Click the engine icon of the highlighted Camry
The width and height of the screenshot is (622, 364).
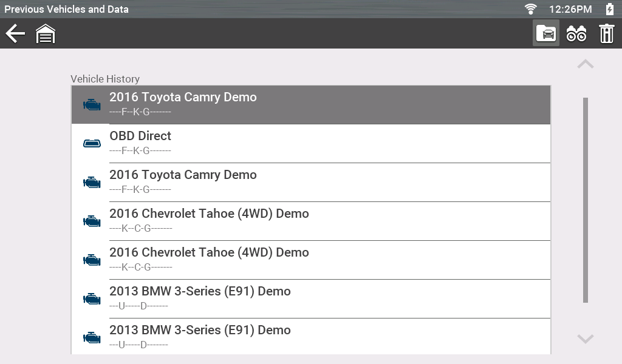(92, 104)
